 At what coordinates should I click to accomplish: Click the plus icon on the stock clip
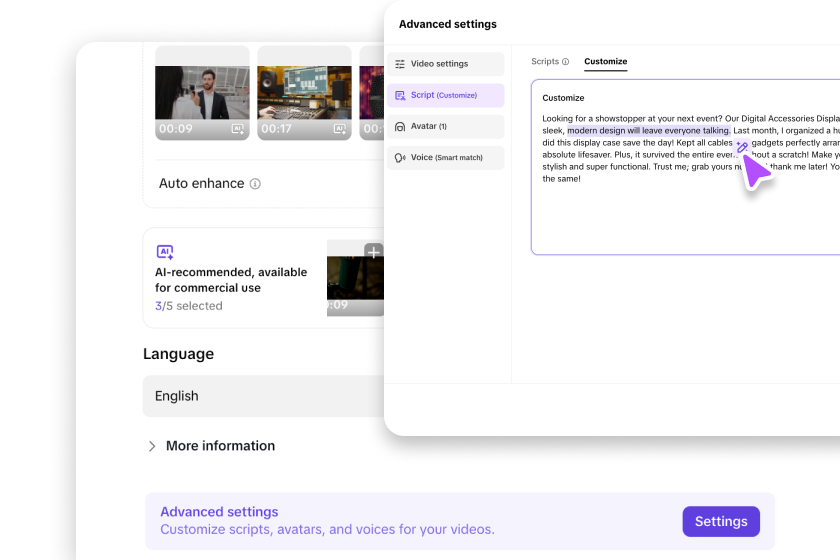(373, 251)
